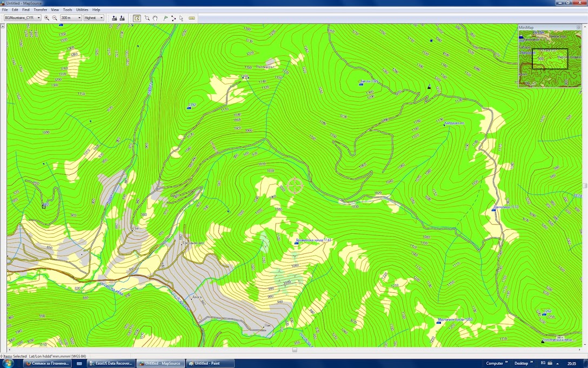
Task: Select the arrow Selection tool
Action: click(181, 18)
